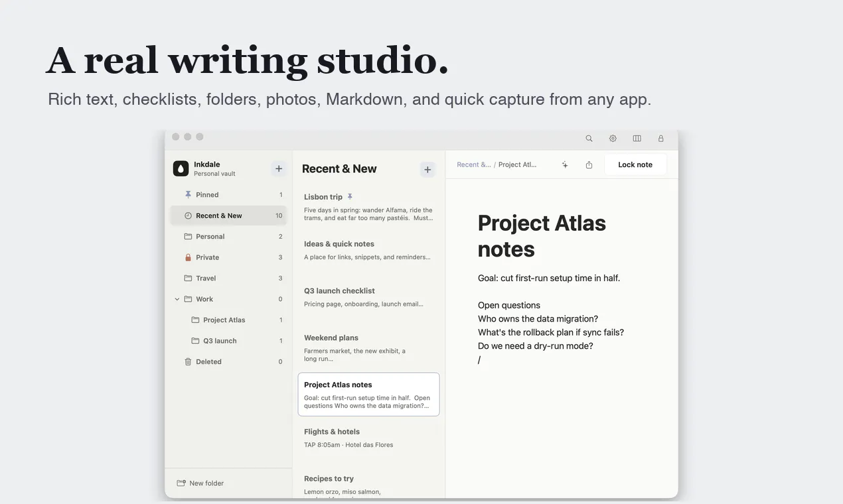Click the New folder button label
Screen dimensions: 843x504
click(206, 483)
